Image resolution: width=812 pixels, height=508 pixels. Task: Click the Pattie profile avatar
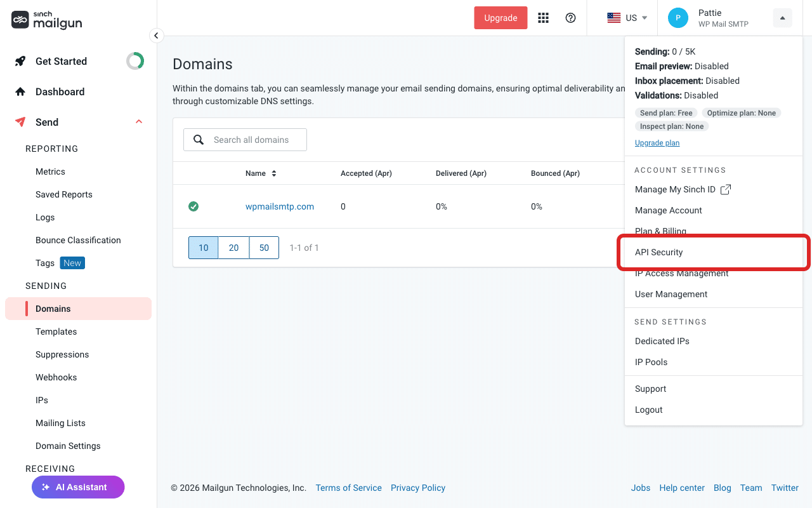pos(678,18)
